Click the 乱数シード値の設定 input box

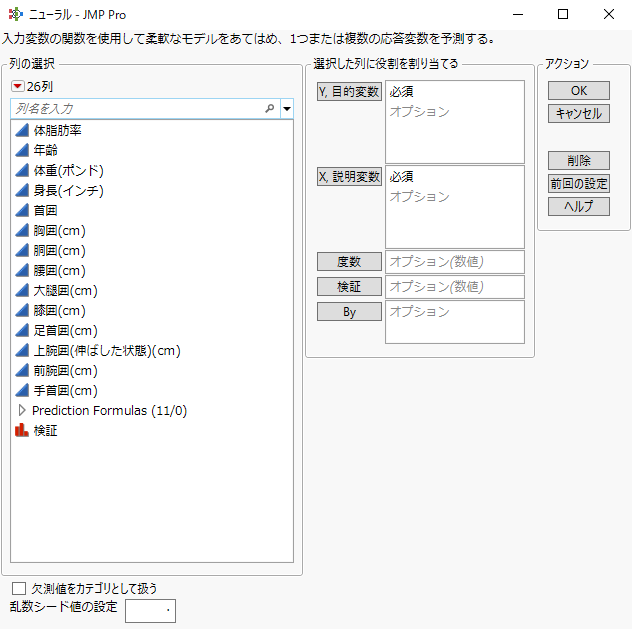(150, 611)
